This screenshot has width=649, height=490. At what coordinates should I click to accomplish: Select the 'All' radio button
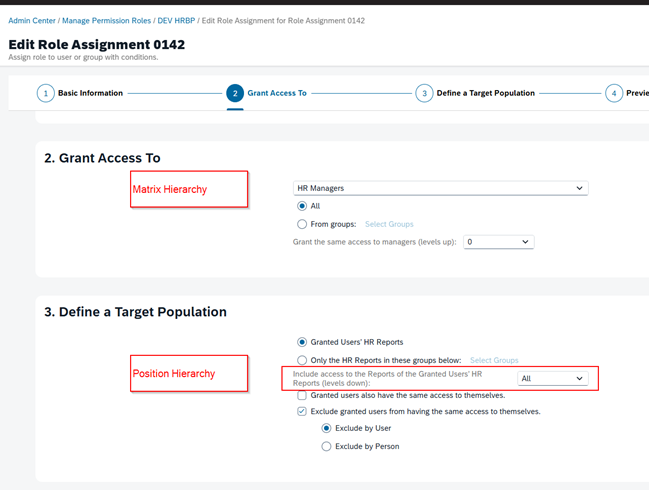302,206
